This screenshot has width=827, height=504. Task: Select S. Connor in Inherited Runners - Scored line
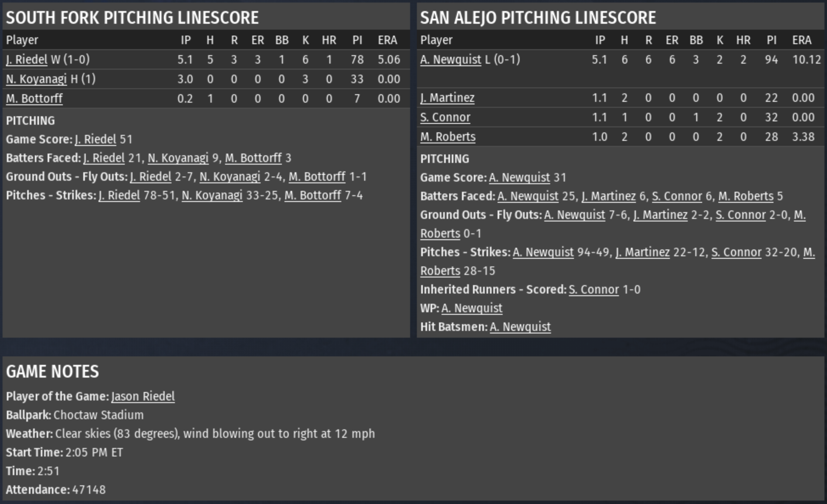594,289
